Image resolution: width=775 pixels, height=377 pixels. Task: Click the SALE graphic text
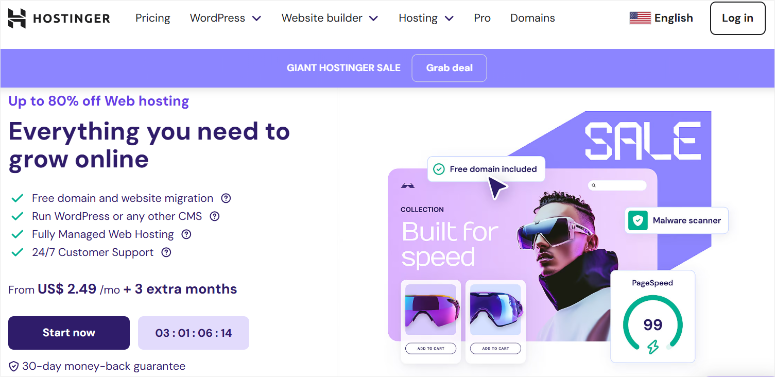pos(643,141)
